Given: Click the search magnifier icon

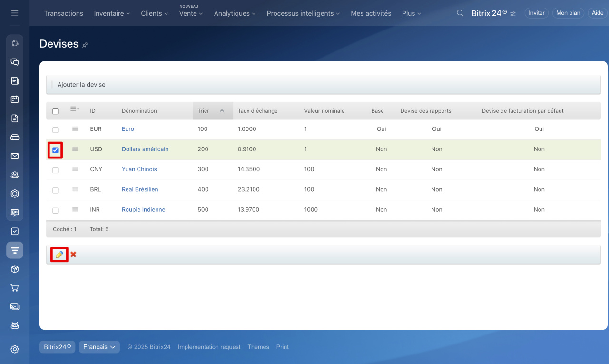Looking at the screenshot, I should coord(460,13).
